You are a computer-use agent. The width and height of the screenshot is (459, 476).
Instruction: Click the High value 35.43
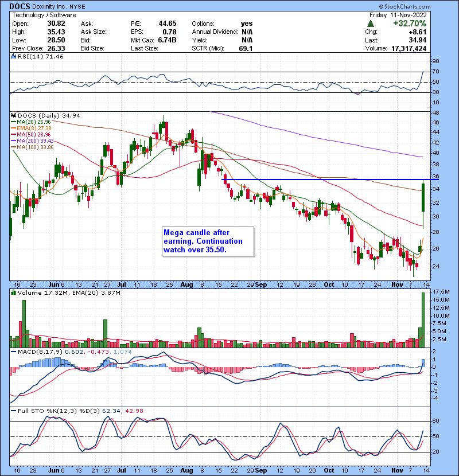point(56,32)
